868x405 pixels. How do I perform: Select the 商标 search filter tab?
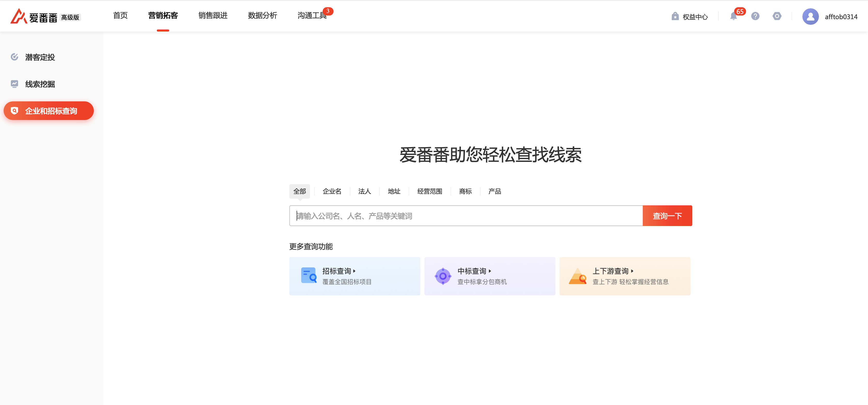pos(465,192)
